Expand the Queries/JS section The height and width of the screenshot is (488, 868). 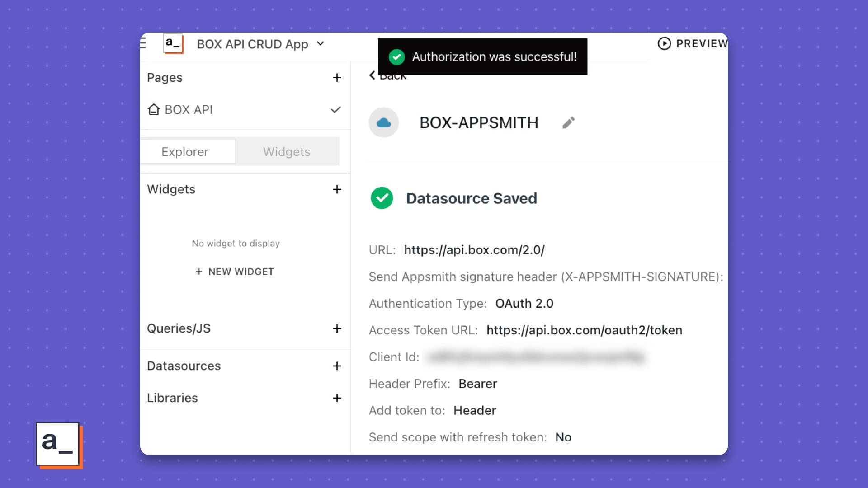tap(179, 328)
